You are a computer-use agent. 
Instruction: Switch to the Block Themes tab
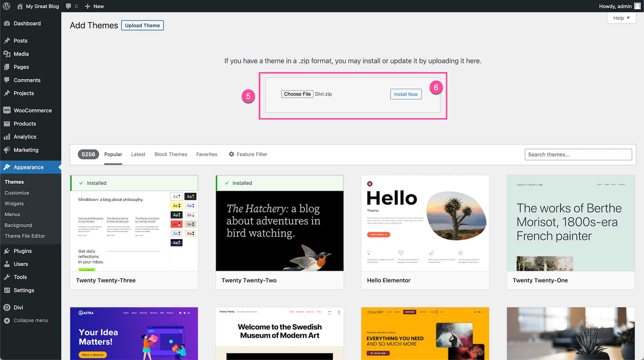[x=171, y=154]
